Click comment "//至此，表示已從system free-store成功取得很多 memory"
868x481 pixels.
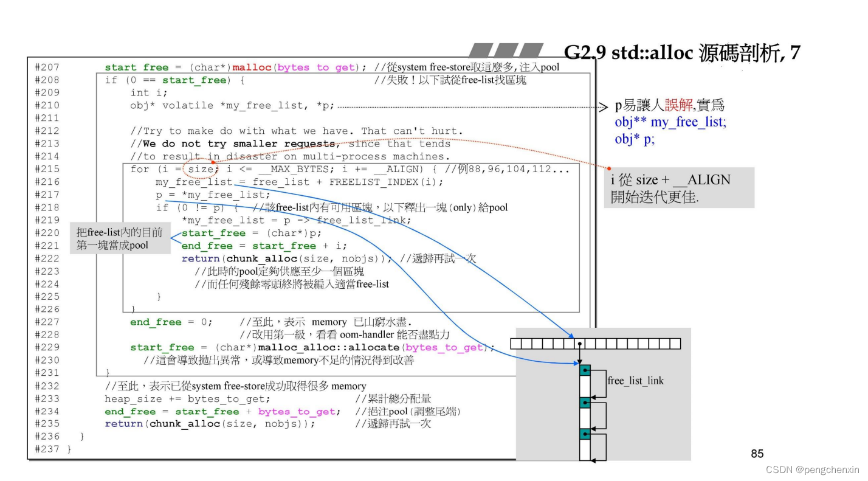236,386
